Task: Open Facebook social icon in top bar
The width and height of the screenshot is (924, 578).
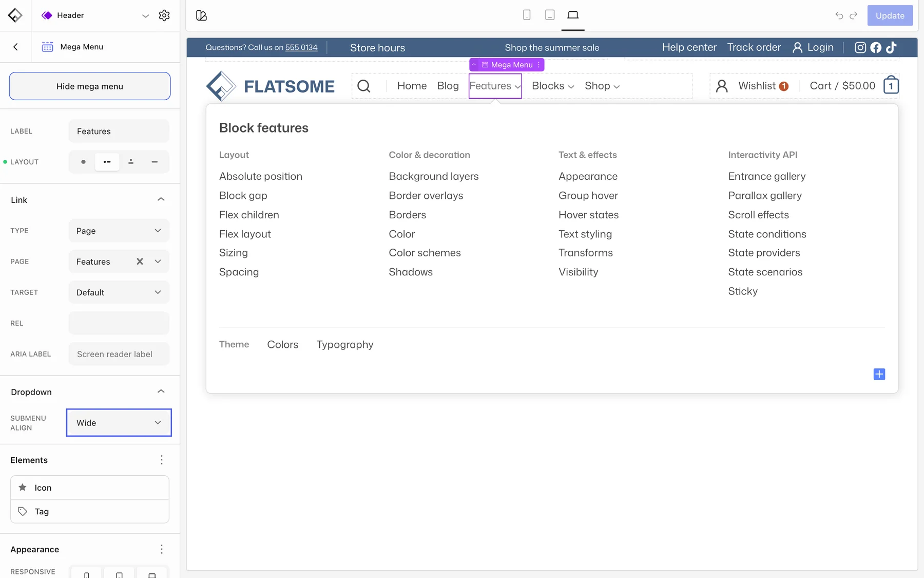Action: click(x=876, y=47)
